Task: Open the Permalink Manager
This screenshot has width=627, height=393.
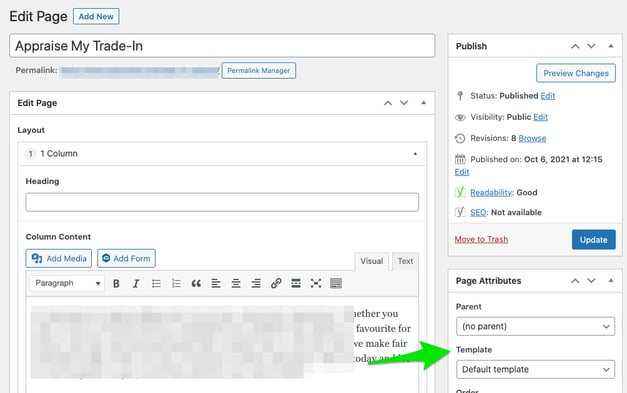Action: [259, 70]
